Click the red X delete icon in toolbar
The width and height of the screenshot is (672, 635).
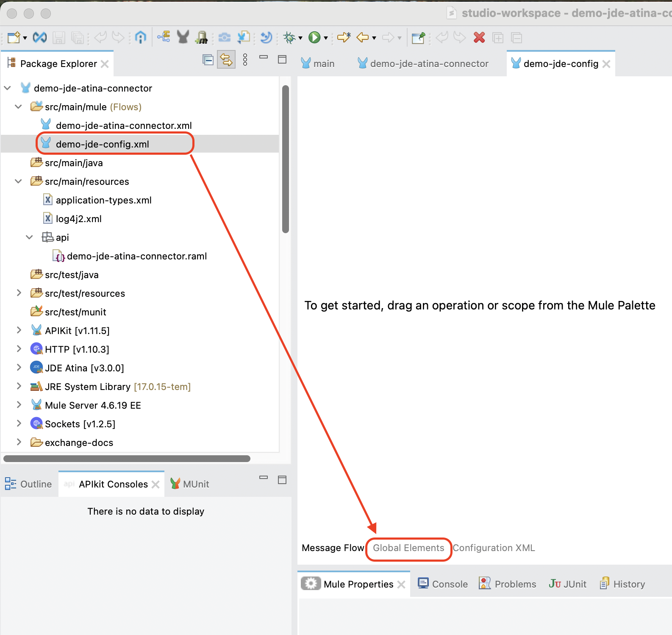(x=479, y=38)
